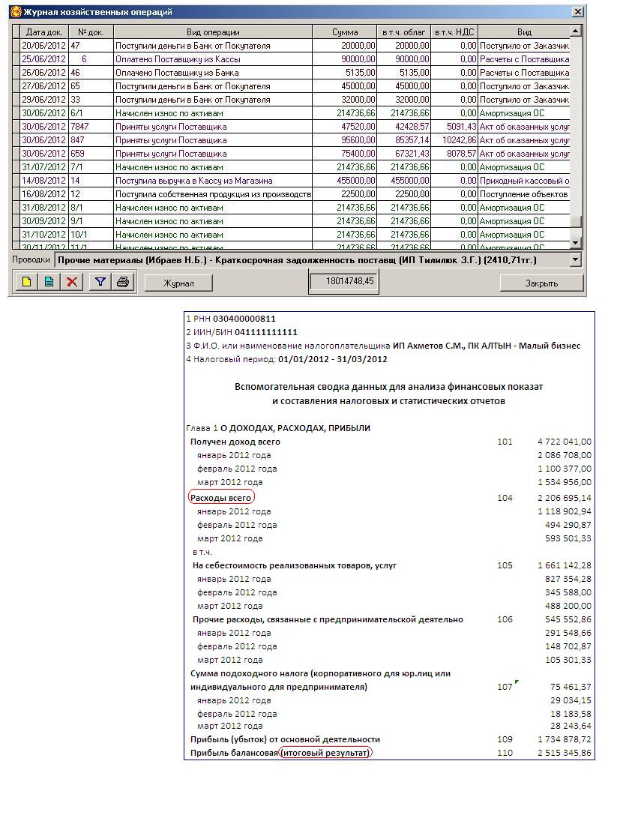Click the taxable amount 42428,57
Screen dimensions: 644x818
pos(403,127)
